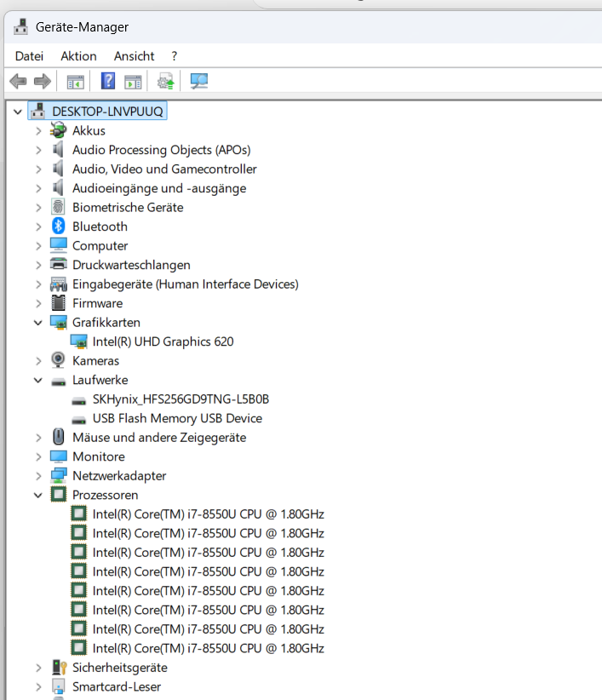The width and height of the screenshot is (602, 700).
Task: Click the Mäuse und andere Zeigegeräte icon
Action: 59,437
